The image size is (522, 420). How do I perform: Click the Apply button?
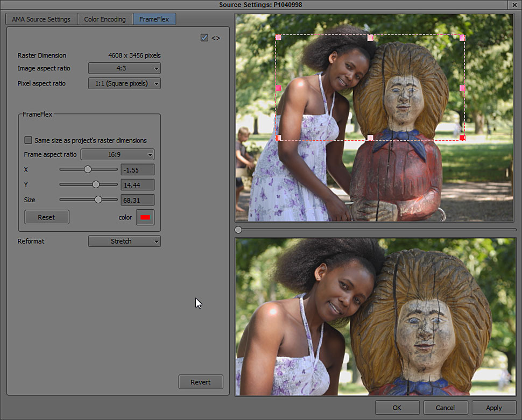(x=493, y=408)
